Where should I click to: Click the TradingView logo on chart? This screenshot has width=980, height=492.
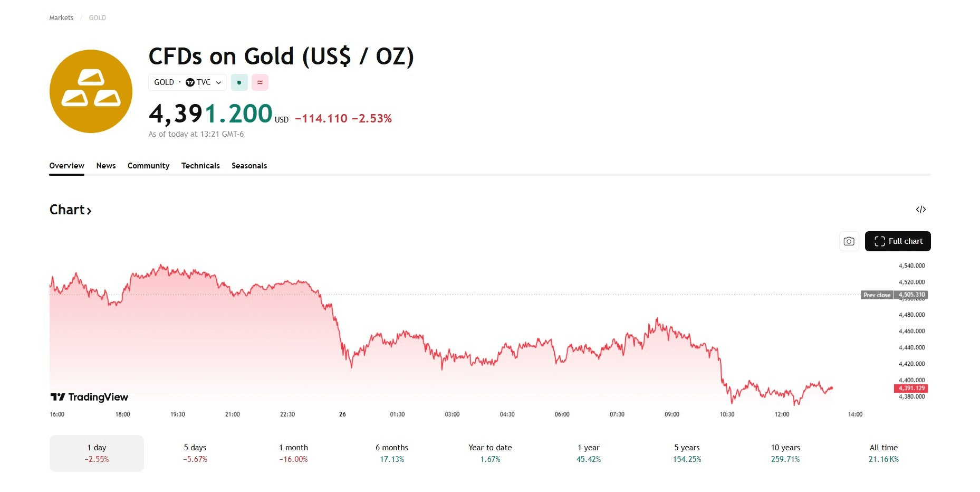coord(89,397)
